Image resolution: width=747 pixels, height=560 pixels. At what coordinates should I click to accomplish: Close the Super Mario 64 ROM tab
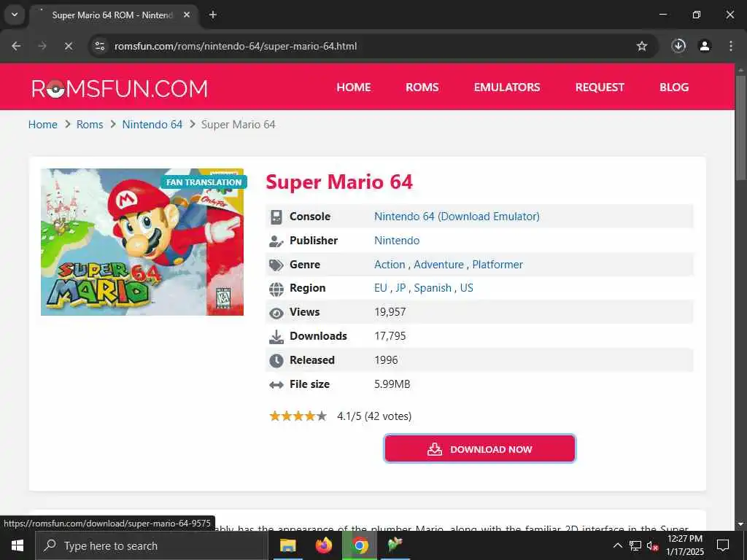tap(187, 15)
